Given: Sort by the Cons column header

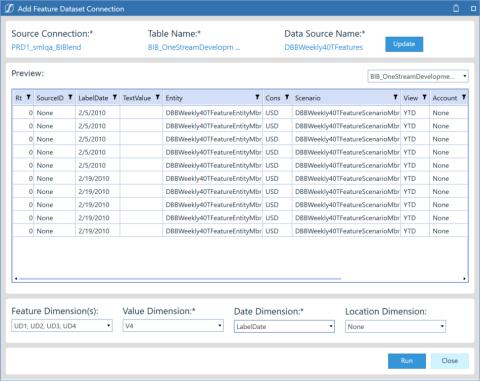Looking at the screenshot, I should pyautogui.click(x=273, y=98).
